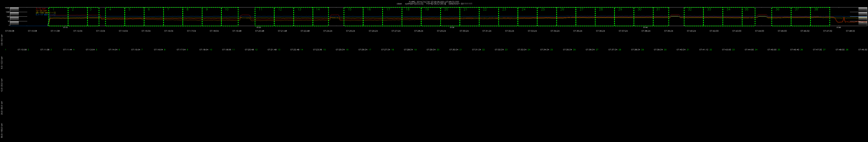Screen dimensions: 868x142
Task: Select interval box 25 on the light curve
Action: (x=547, y=16)
